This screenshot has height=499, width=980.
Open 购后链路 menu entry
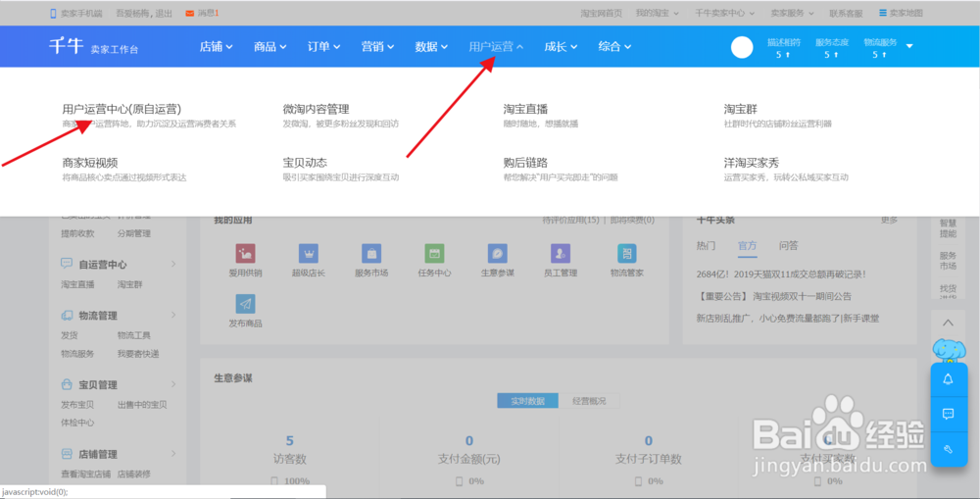(x=525, y=163)
